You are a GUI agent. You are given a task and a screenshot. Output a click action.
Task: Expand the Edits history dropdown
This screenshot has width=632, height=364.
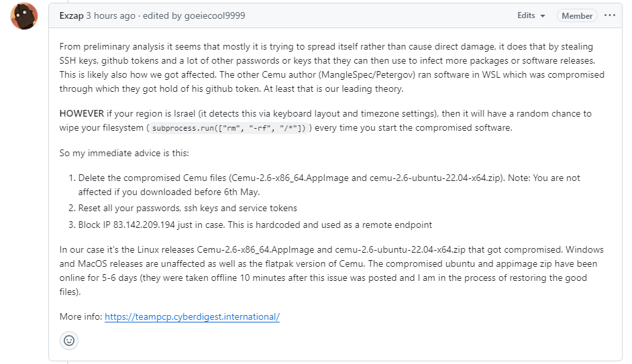pyautogui.click(x=531, y=15)
